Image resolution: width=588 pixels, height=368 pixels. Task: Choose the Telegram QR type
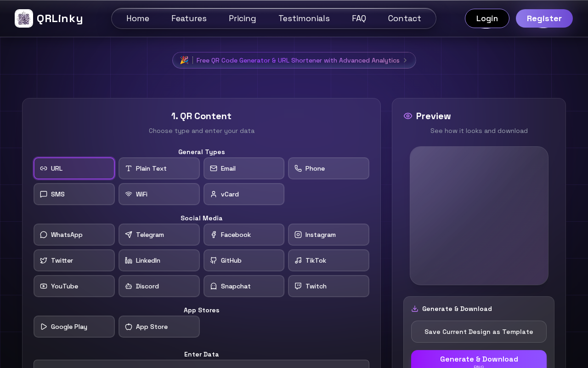[159, 235]
